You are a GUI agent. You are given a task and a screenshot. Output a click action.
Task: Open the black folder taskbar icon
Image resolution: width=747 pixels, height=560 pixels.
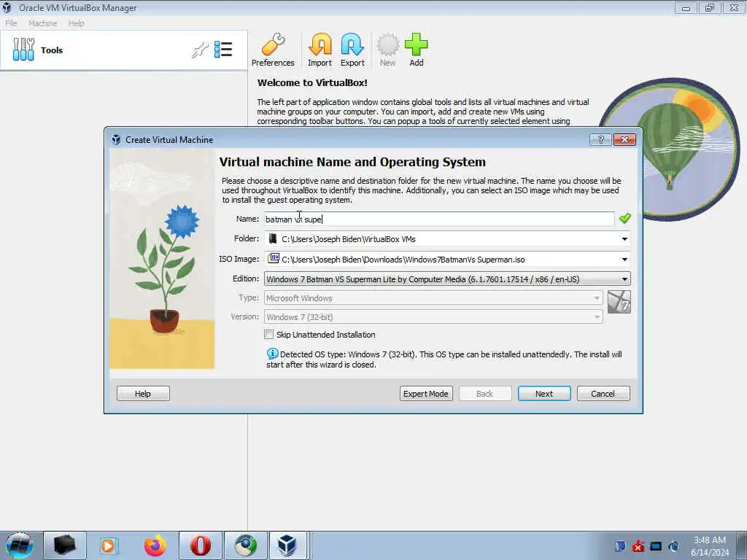tap(65, 545)
